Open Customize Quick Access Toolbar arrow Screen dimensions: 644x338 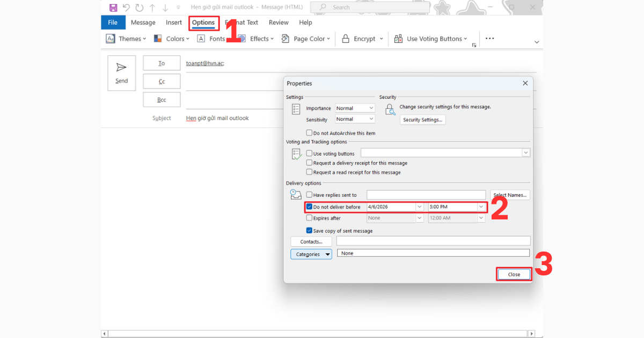178,8
